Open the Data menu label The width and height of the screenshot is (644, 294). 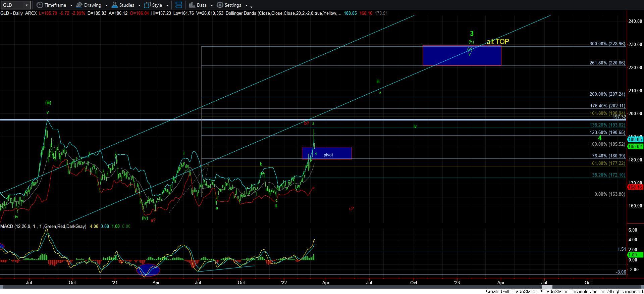coord(202,5)
